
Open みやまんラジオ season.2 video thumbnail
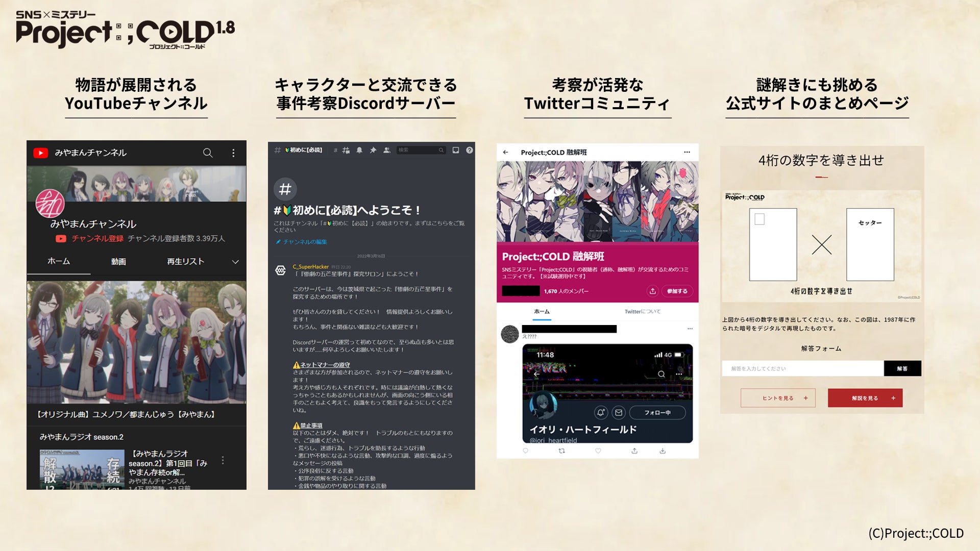click(x=82, y=469)
